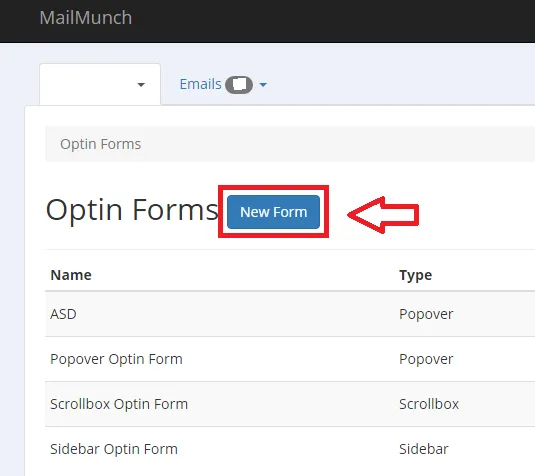Open the Popover Optin Form entry
The height and width of the screenshot is (476, 535).
[116, 359]
